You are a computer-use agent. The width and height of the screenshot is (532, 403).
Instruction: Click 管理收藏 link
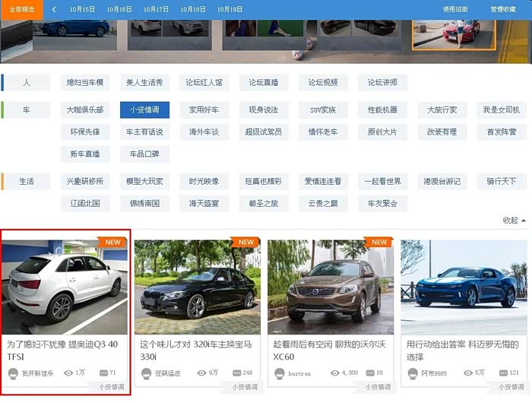[503, 10]
